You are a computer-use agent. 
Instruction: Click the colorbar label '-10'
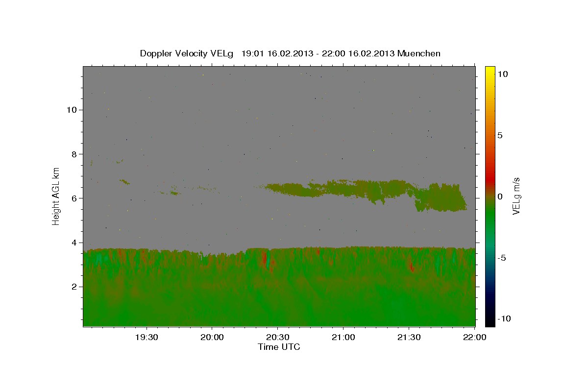point(504,318)
